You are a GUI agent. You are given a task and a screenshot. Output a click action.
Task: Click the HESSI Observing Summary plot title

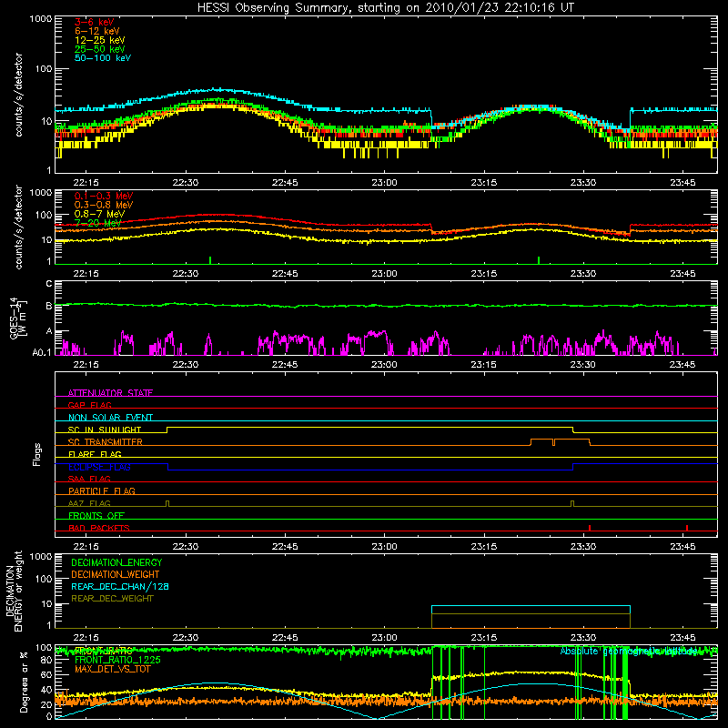click(385, 8)
